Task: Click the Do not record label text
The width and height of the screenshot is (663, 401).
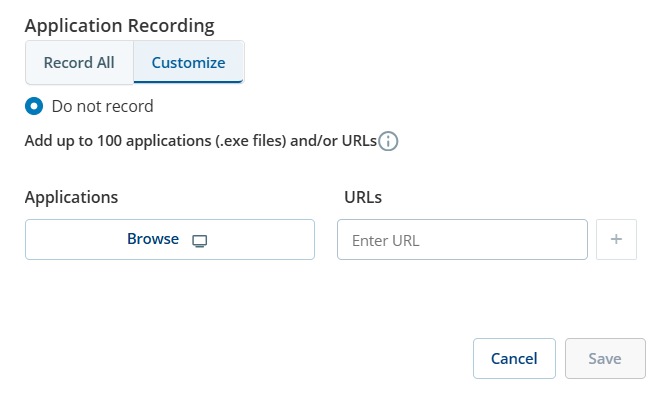Action: click(102, 106)
